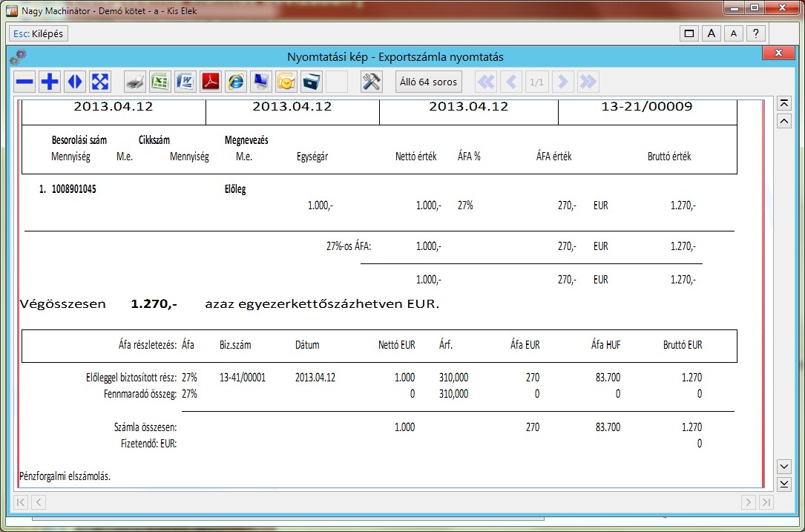Click the invoice number 13-21/00009
The width and height of the screenshot is (805, 532).
coord(647,107)
